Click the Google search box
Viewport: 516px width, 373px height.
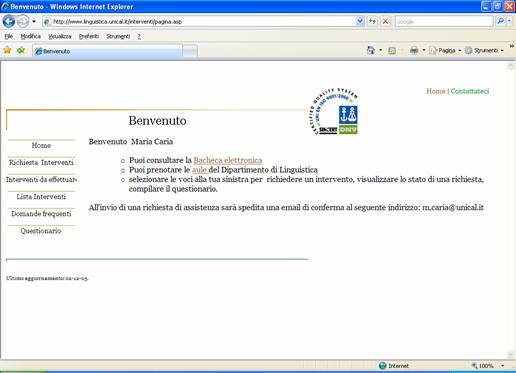click(444, 22)
